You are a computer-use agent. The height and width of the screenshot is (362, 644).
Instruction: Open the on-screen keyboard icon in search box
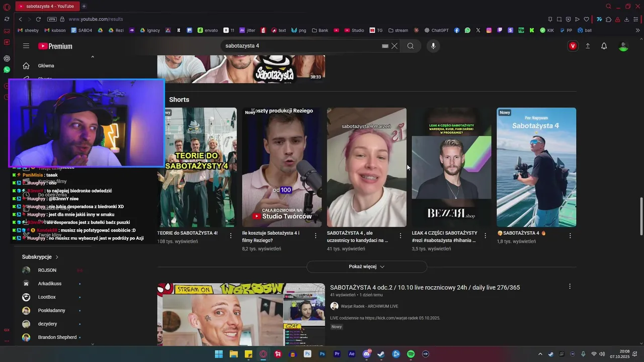(x=385, y=46)
